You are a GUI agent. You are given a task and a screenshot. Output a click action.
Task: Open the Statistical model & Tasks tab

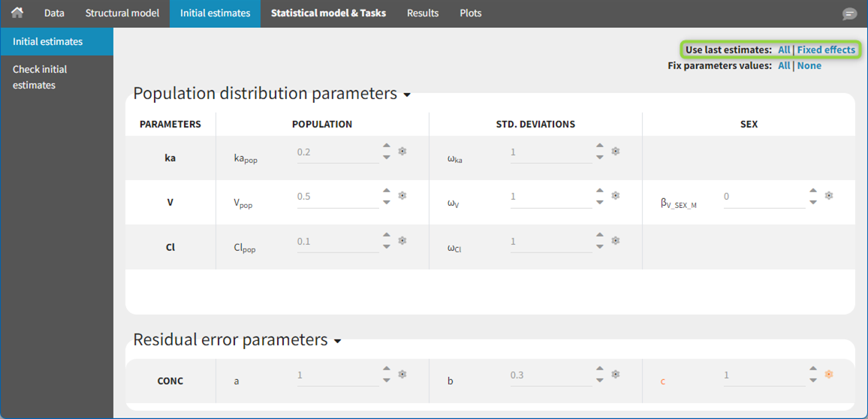point(328,13)
